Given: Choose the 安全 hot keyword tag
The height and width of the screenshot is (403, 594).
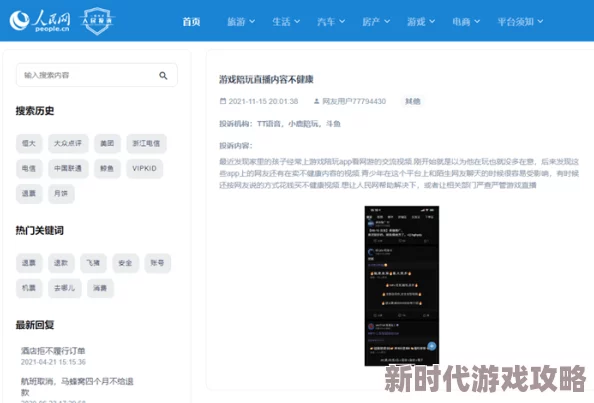Looking at the screenshot, I should coord(125,263).
